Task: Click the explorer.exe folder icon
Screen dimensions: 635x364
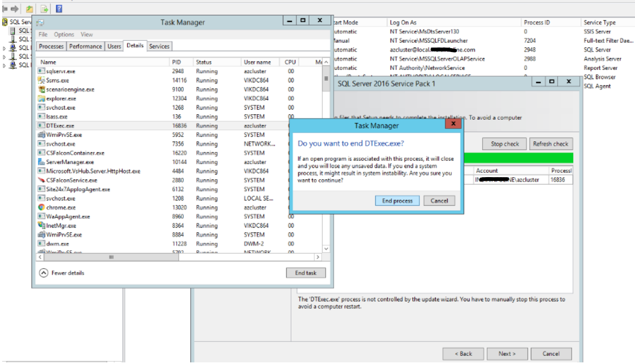Action: [x=41, y=99]
